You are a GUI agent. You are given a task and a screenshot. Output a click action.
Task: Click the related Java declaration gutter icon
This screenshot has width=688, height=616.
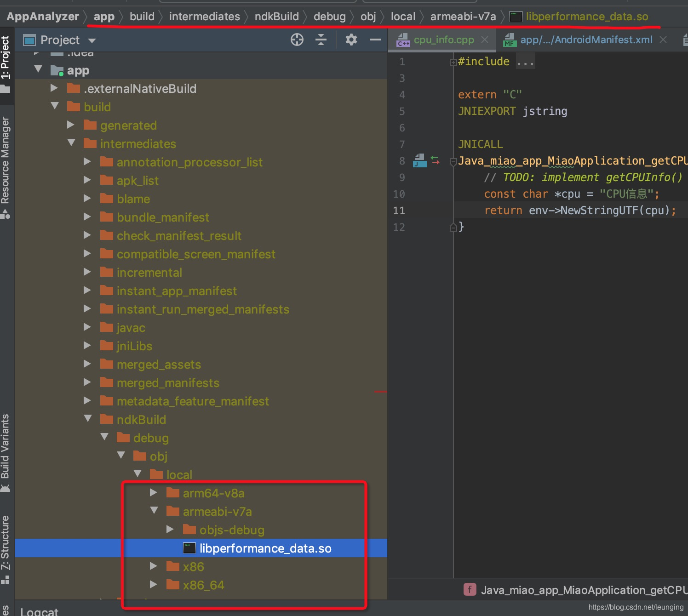pos(419,160)
